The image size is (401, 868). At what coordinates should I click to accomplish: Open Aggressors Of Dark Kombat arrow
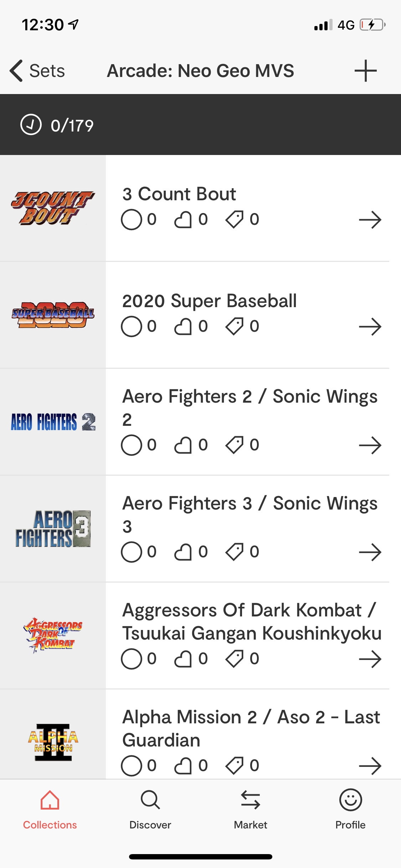click(x=370, y=659)
